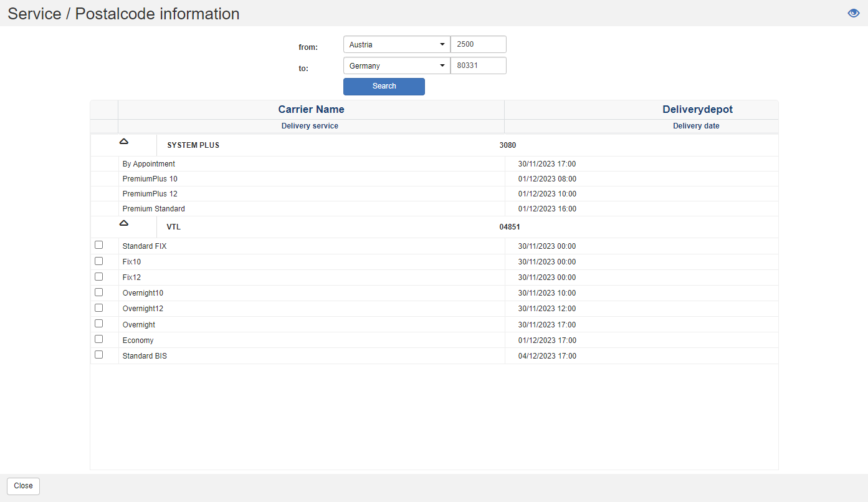The image size is (868, 502).
Task: Check the Standard FIX service checkbox
Action: (98, 245)
